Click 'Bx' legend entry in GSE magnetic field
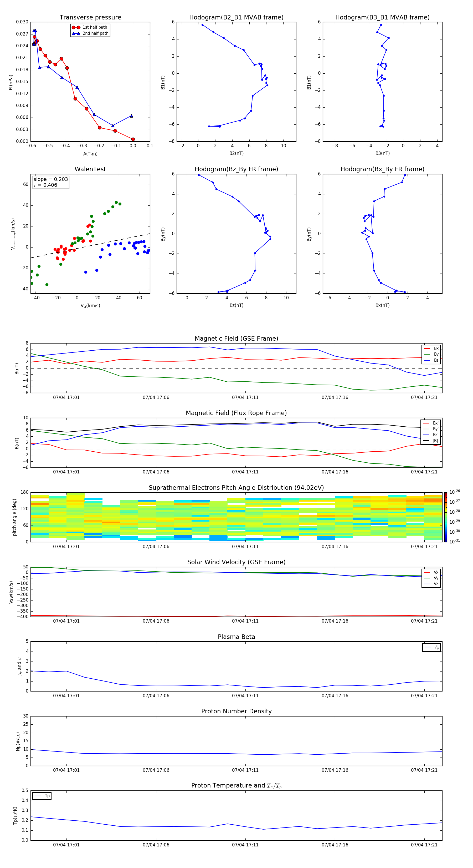 click(431, 349)
